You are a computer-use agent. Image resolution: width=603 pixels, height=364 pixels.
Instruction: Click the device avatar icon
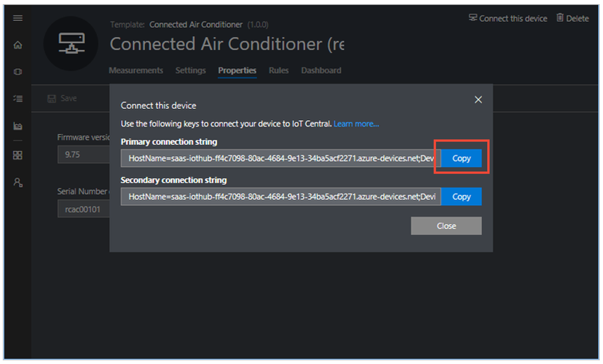[71, 43]
